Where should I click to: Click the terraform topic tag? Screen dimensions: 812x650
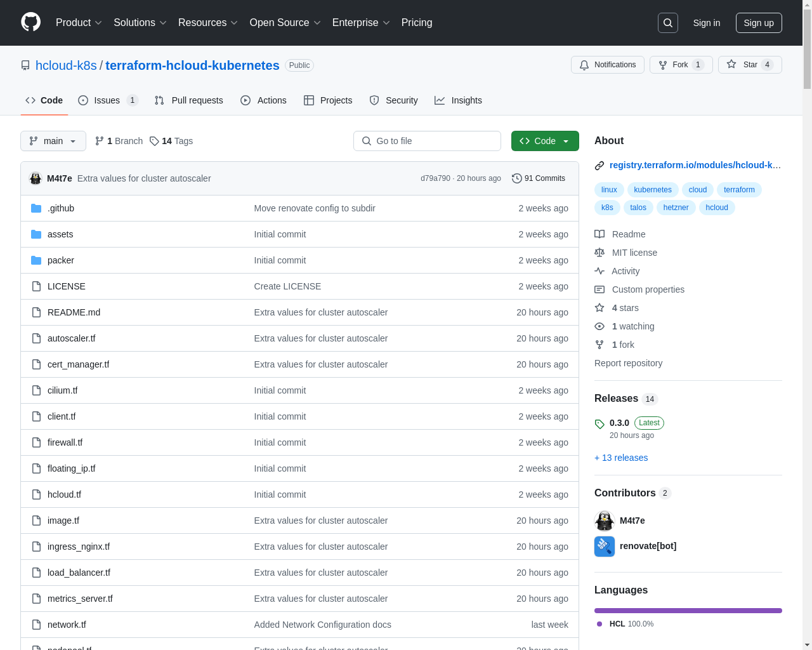click(x=739, y=190)
